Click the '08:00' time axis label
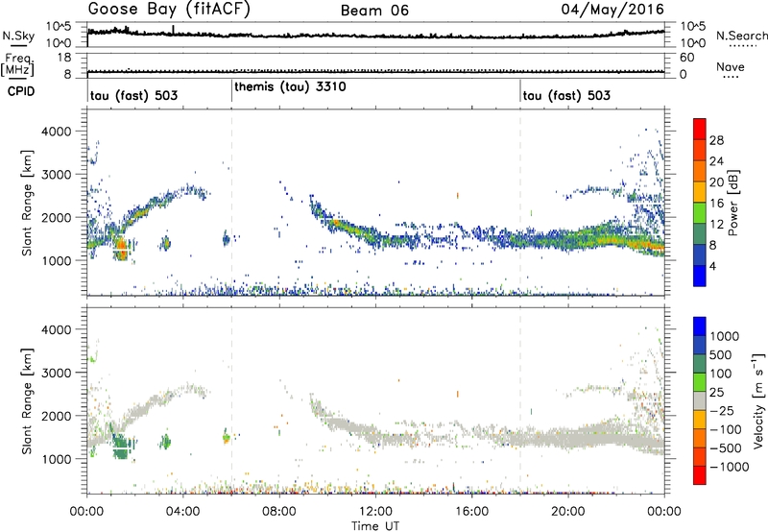The height and width of the screenshot is (532, 768). (x=279, y=512)
